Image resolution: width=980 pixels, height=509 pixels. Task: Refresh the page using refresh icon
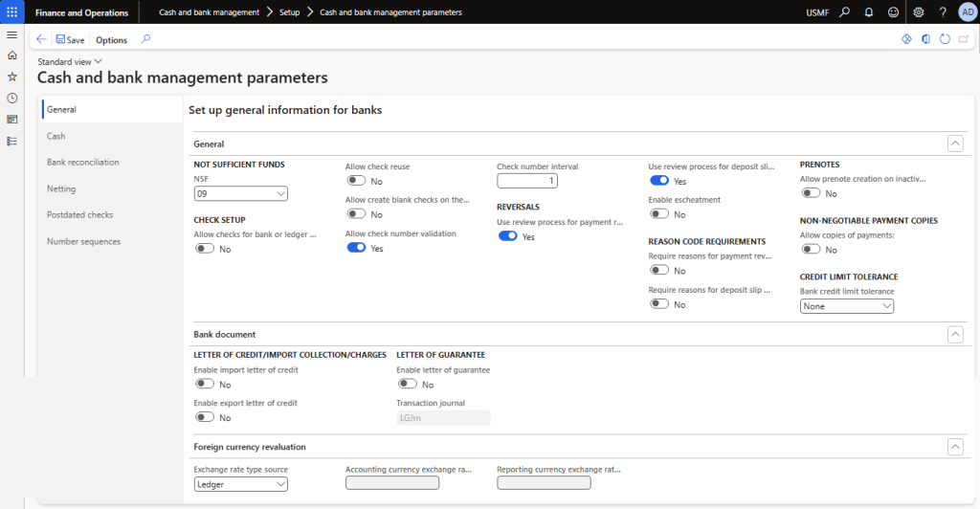[x=945, y=39]
